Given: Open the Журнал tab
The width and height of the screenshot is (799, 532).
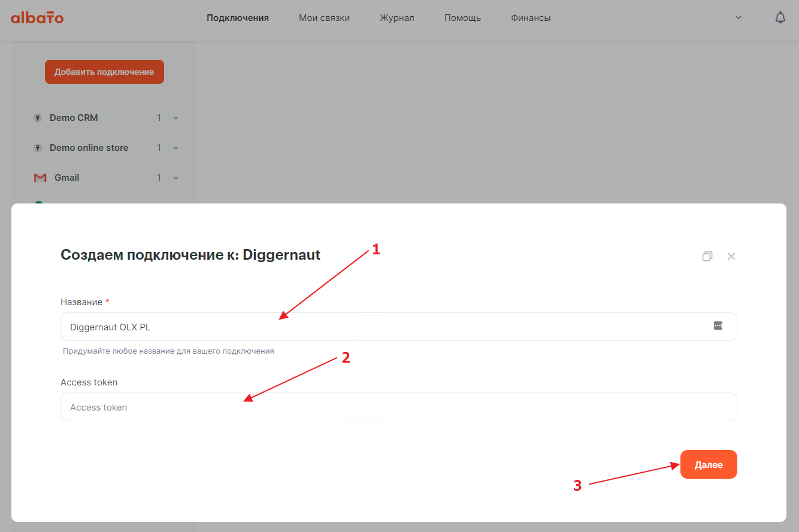Looking at the screenshot, I should [x=397, y=18].
